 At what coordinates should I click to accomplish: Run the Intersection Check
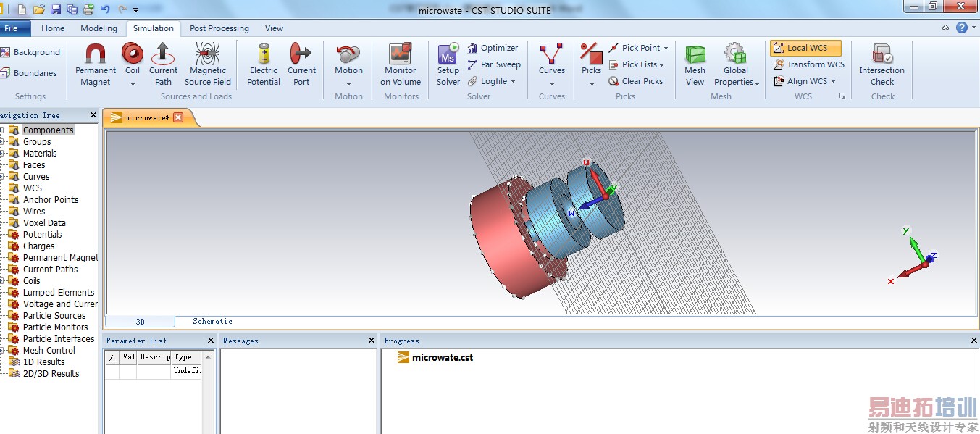(882, 64)
